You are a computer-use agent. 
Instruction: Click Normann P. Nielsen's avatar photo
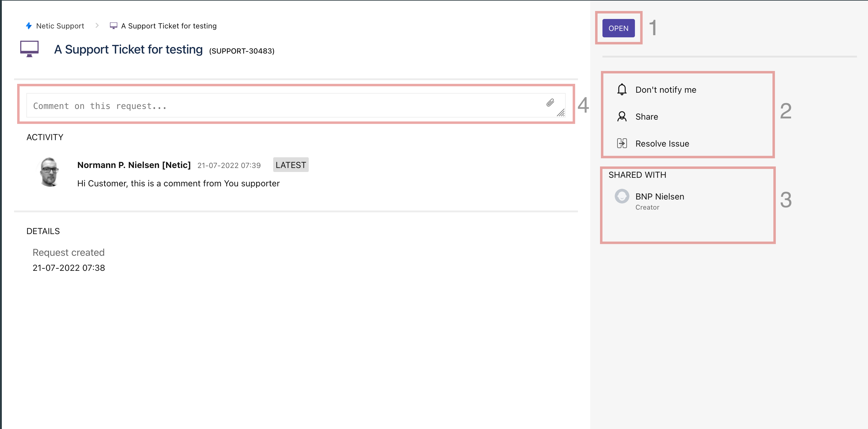[50, 172]
